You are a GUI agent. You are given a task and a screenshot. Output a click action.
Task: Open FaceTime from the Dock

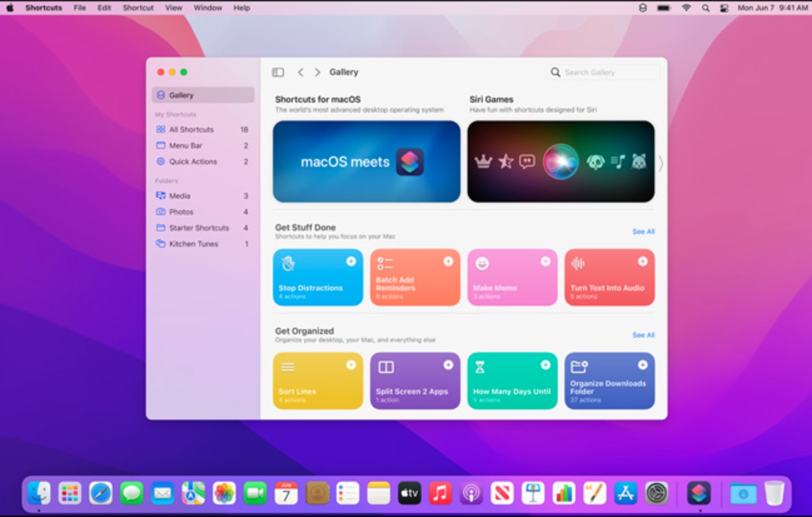coord(255,493)
